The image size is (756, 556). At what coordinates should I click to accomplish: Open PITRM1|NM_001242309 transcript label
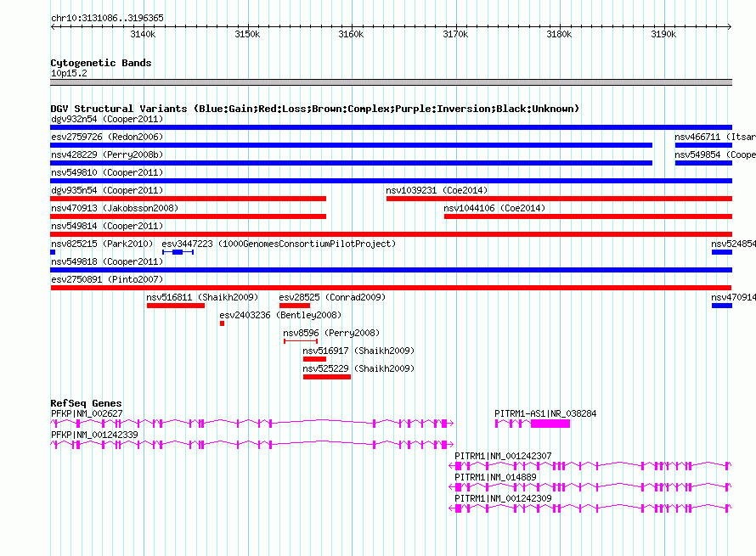(x=503, y=498)
